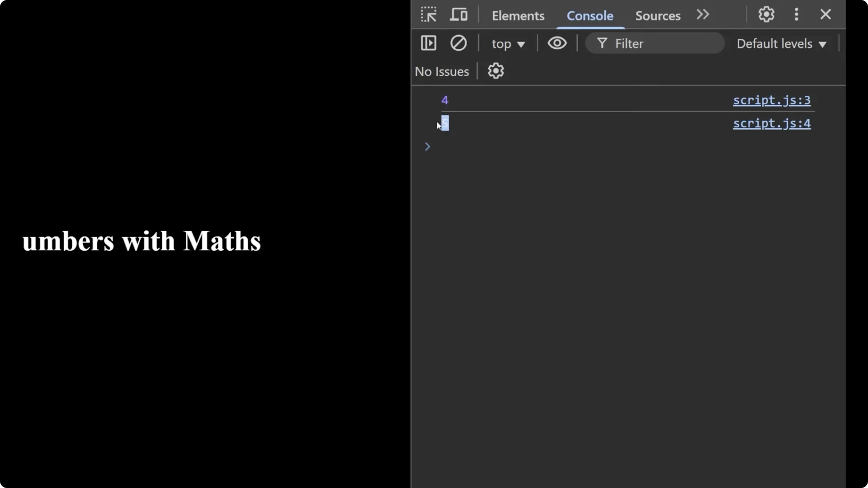Open the script.js:3 source link

point(771,100)
